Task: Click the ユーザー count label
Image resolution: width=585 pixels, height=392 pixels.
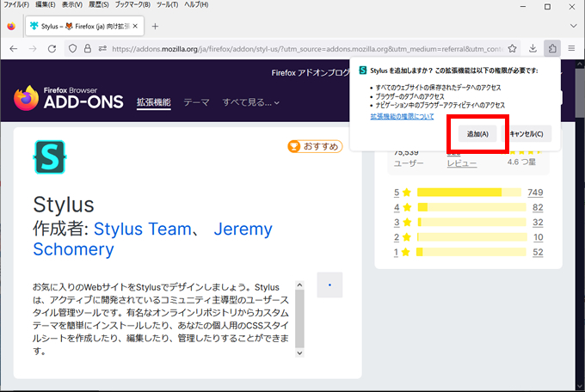Action: coord(409,163)
